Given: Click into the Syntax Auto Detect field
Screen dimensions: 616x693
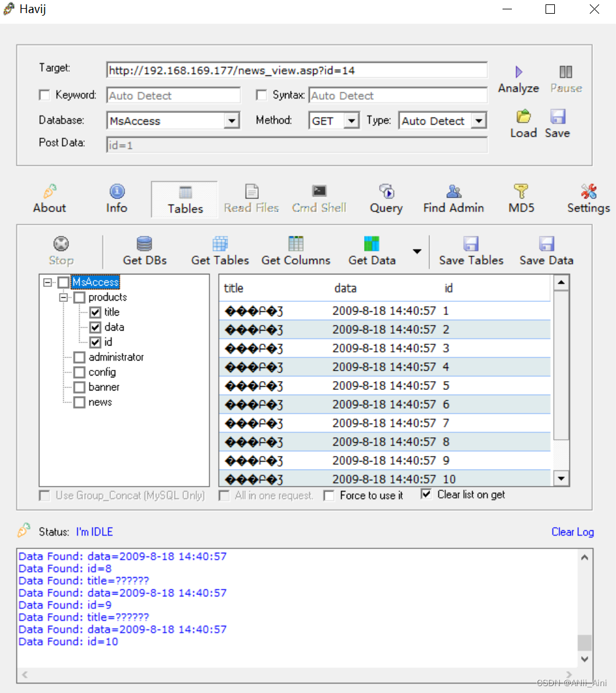Looking at the screenshot, I should click(x=398, y=95).
